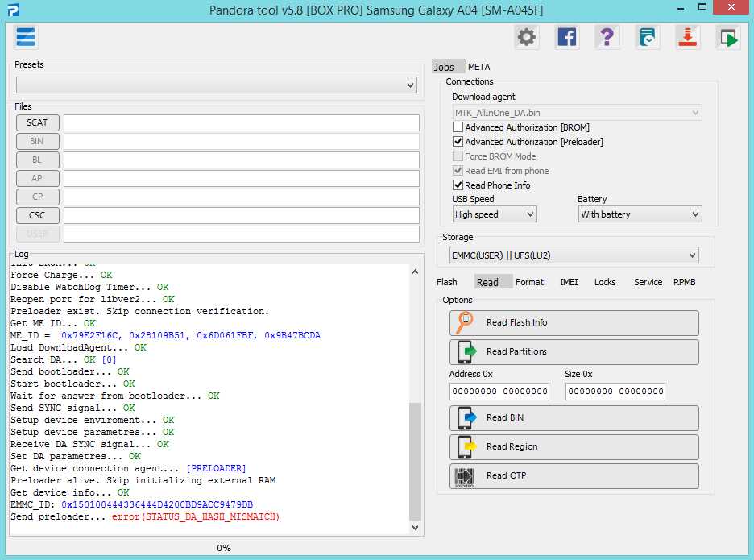The image size is (754, 560).
Task: Click the CP file button
Action: [38, 197]
